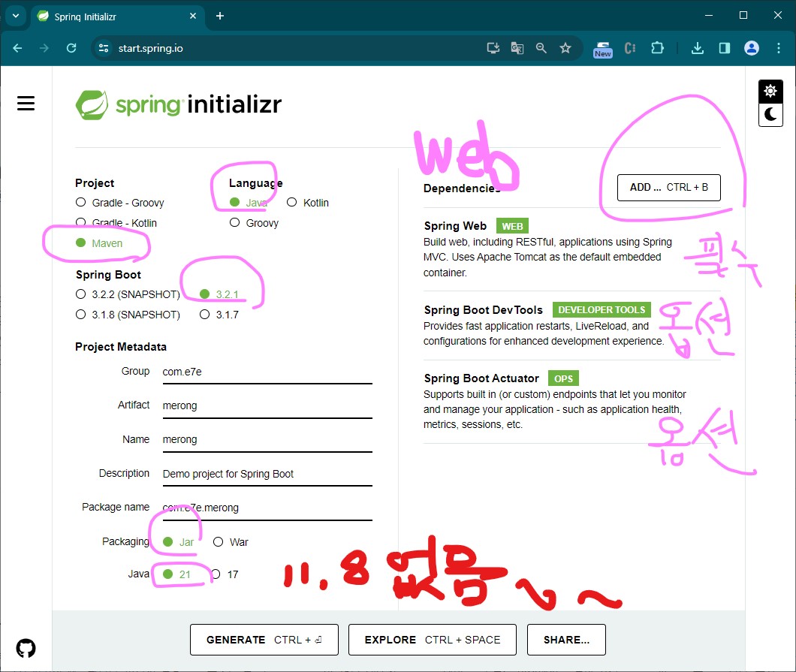This screenshot has width=796, height=672.
Task: Translate this page icon
Action: click(x=517, y=48)
